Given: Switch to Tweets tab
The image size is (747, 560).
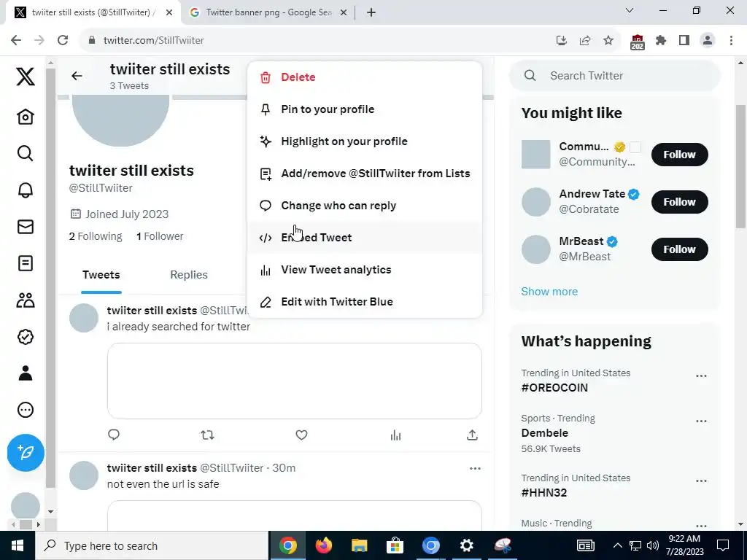Looking at the screenshot, I should coord(101,275).
